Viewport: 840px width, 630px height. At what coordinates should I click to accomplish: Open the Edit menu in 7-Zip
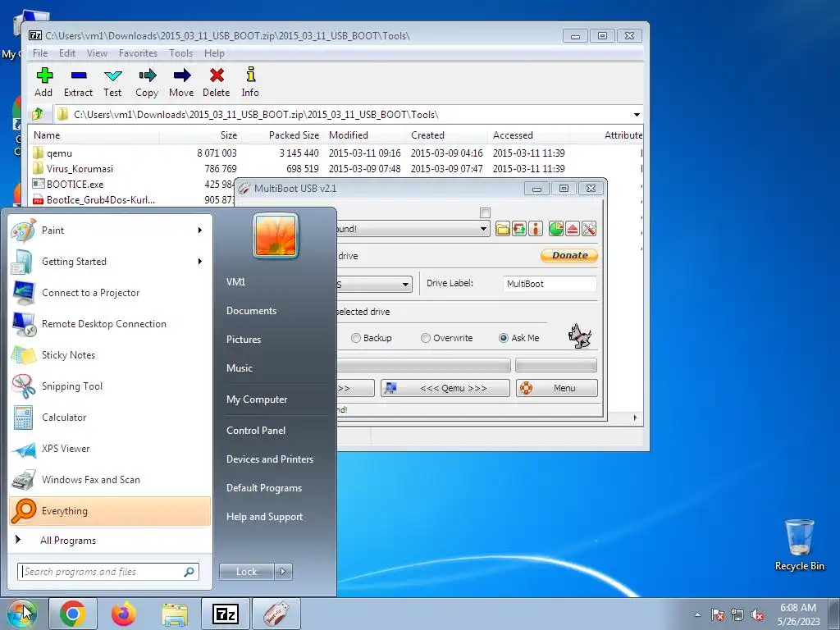(x=67, y=53)
